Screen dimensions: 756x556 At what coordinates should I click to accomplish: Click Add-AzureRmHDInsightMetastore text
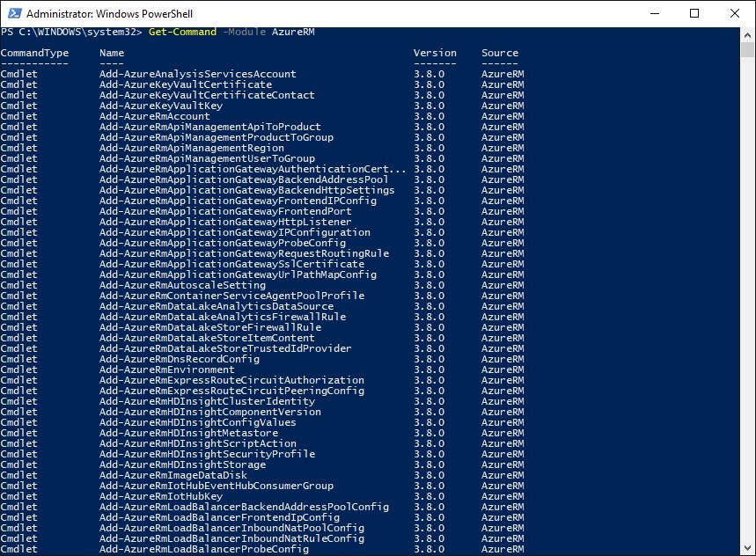(x=188, y=435)
